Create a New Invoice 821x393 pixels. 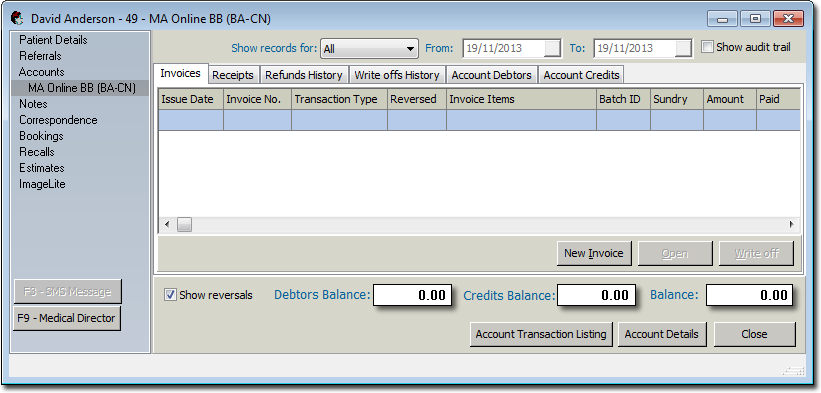click(x=594, y=253)
